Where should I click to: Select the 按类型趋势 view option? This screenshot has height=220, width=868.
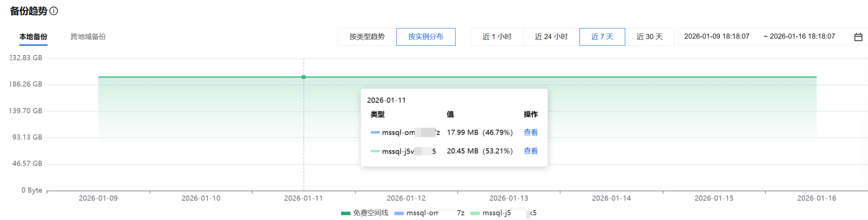click(x=367, y=37)
